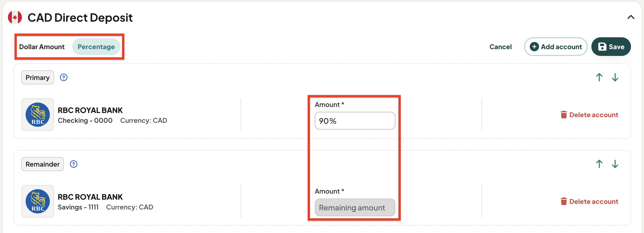Open the Remainder help question mark
This screenshot has width=644, height=233.
74,164
